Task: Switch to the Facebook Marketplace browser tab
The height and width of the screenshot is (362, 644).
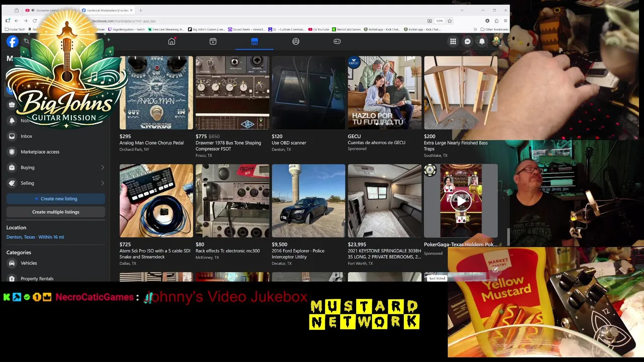Action: click(x=107, y=10)
